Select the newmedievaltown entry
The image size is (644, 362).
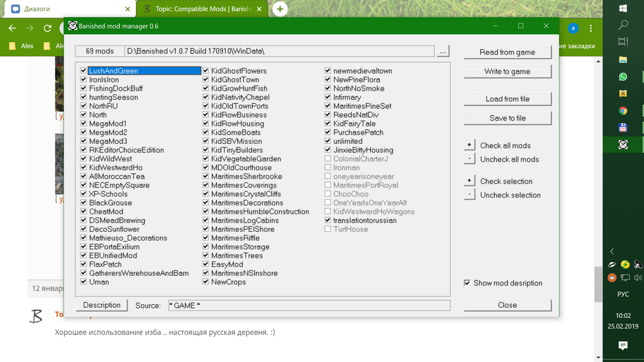(x=363, y=70)
